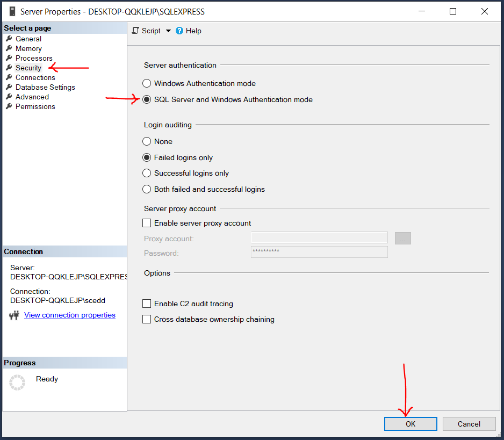The image size is (504, 440).
Task: Enable server proxy account checkbox
Action: (x=147, y=223)
